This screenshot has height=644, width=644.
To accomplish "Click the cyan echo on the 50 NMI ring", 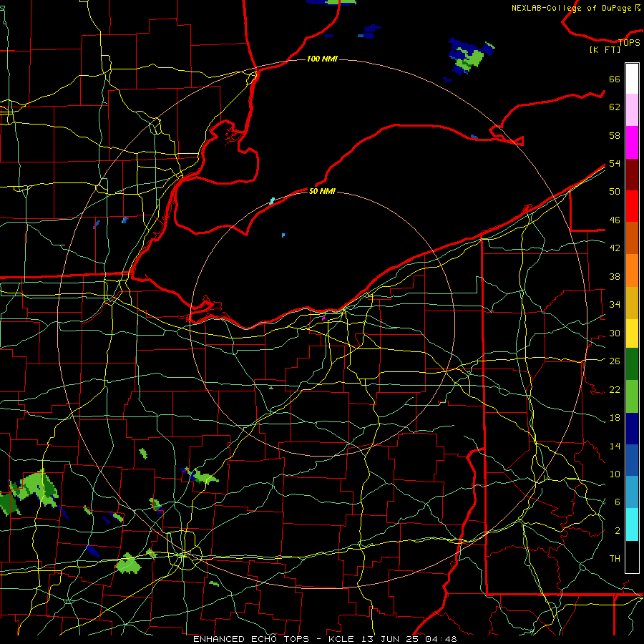I will click(x=272, y=201).
